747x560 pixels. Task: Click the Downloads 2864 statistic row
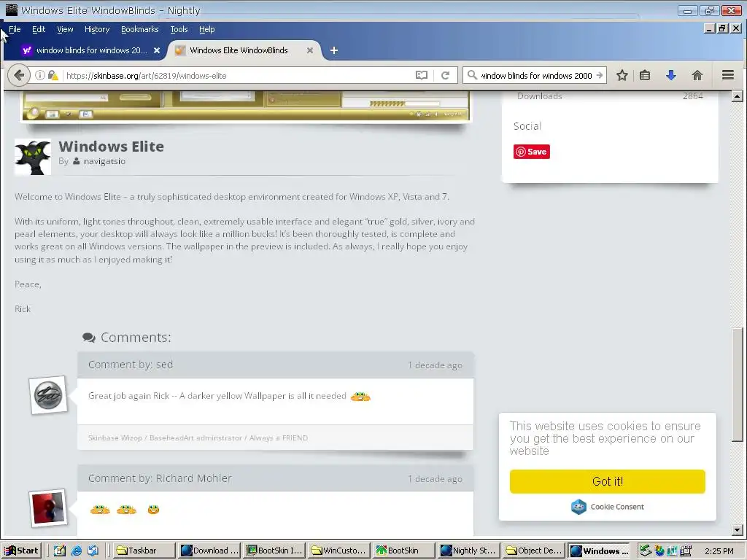coord(610,96)
